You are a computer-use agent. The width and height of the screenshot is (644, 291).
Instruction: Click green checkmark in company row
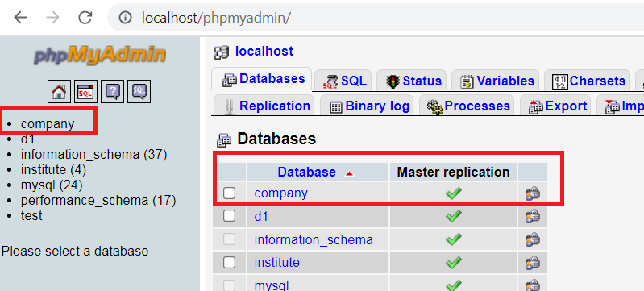point(454,193)
